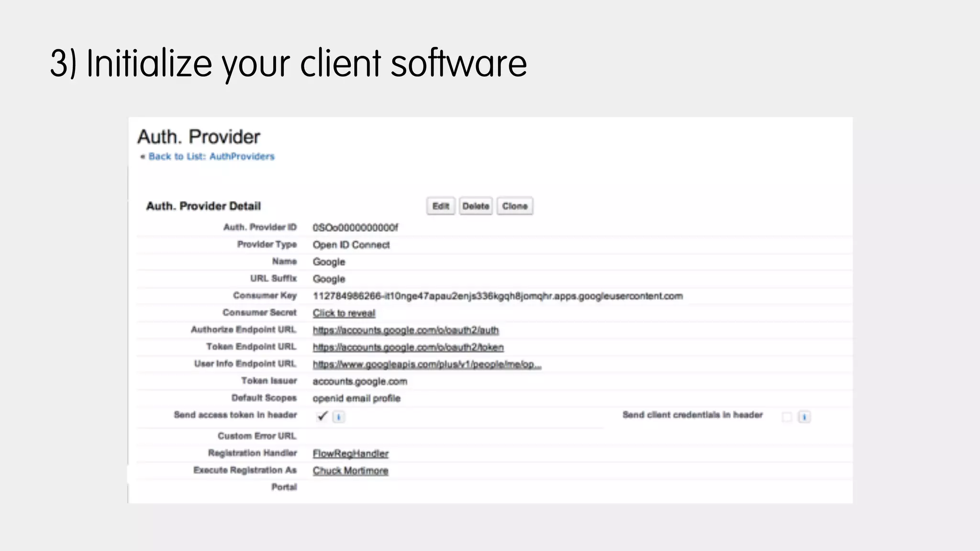Go back to AuthProviders list link

coord(211,156)
